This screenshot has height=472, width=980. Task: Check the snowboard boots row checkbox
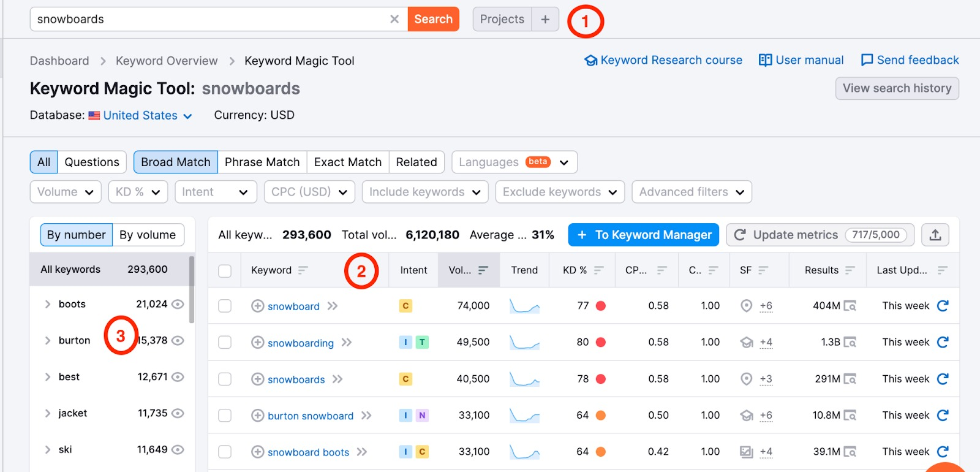pos(225,452)
